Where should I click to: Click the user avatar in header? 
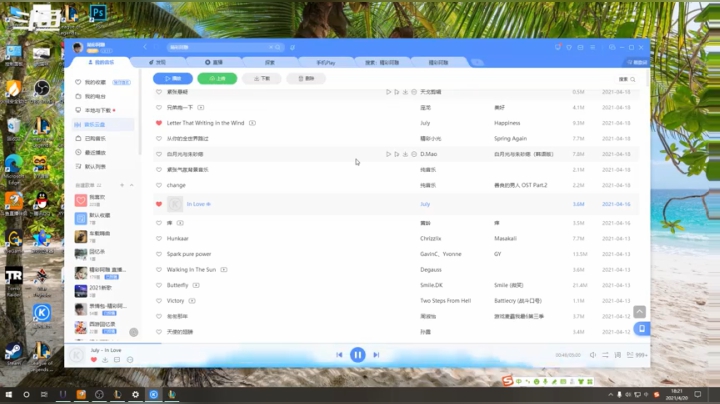(78, 47)
